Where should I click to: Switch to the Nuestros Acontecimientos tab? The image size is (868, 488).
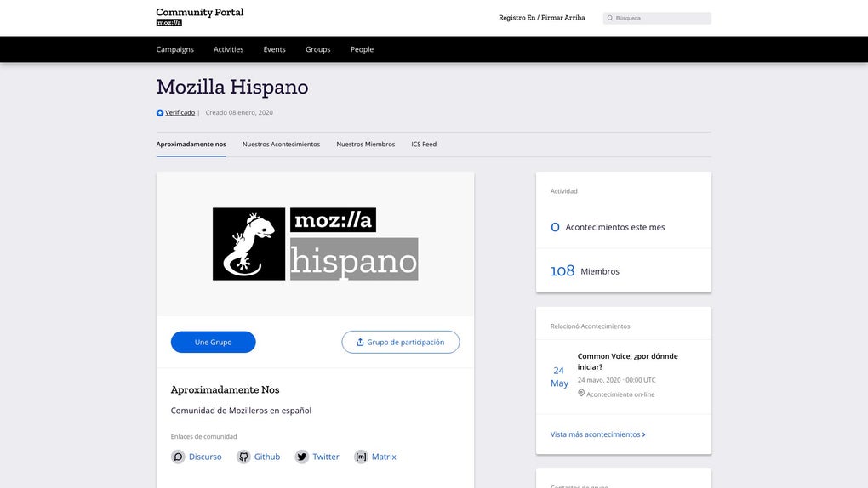[281, 145]
